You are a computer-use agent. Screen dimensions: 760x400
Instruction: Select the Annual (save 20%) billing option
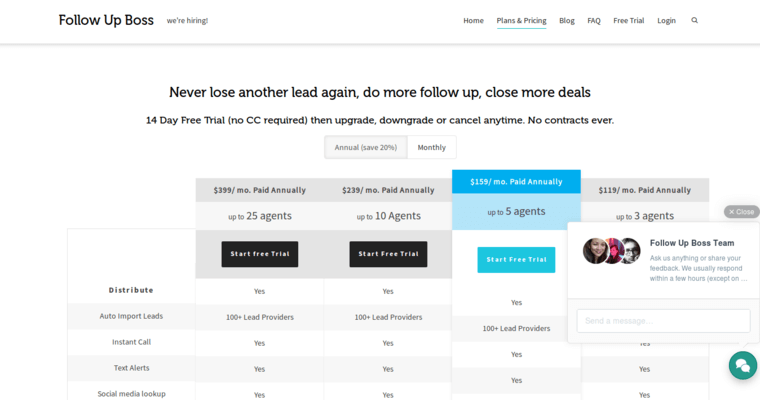(x=365, y=147)
